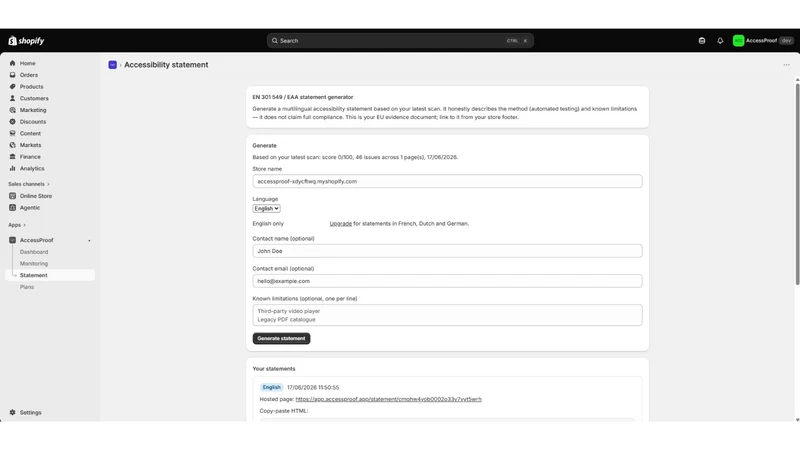Open Marketing via its target icon
This screenshot has height=450, width=800.
click(x=12, y=110)
